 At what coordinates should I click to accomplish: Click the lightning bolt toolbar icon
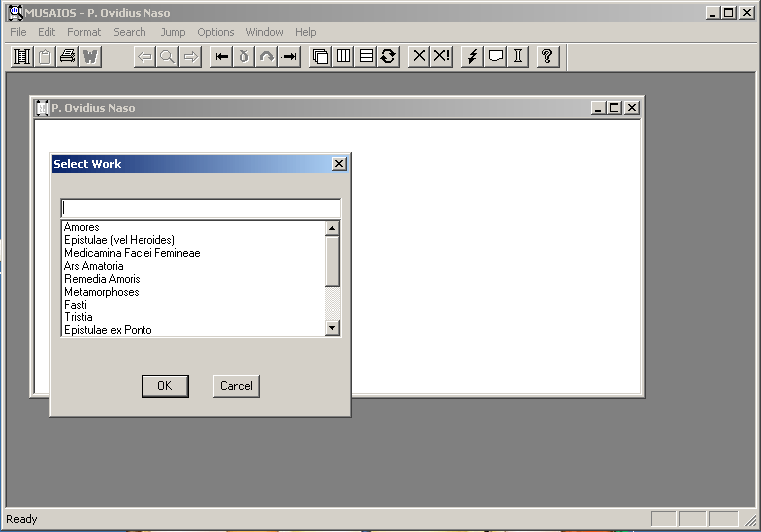pos(472,56)
